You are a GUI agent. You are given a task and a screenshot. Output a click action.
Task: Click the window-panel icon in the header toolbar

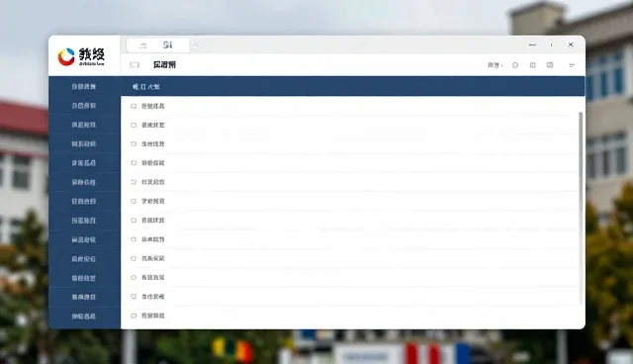[550, 65]
